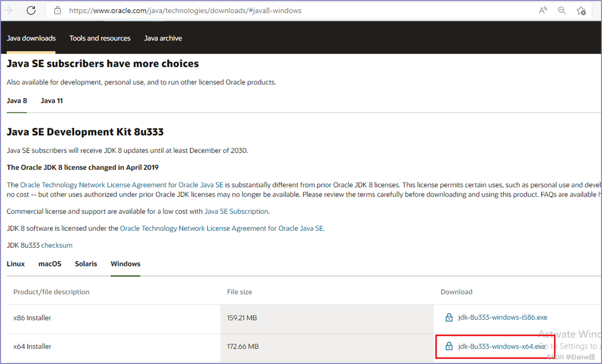Screen dimensions: 602x364
Task: Download jdk-8u333-windows-i586.exe
Action: click(503, 317)
